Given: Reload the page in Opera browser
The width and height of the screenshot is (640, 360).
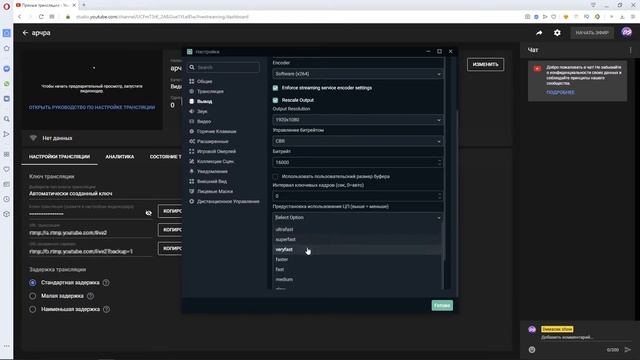Looking at the screenshot, I should (x=41, y=17).
